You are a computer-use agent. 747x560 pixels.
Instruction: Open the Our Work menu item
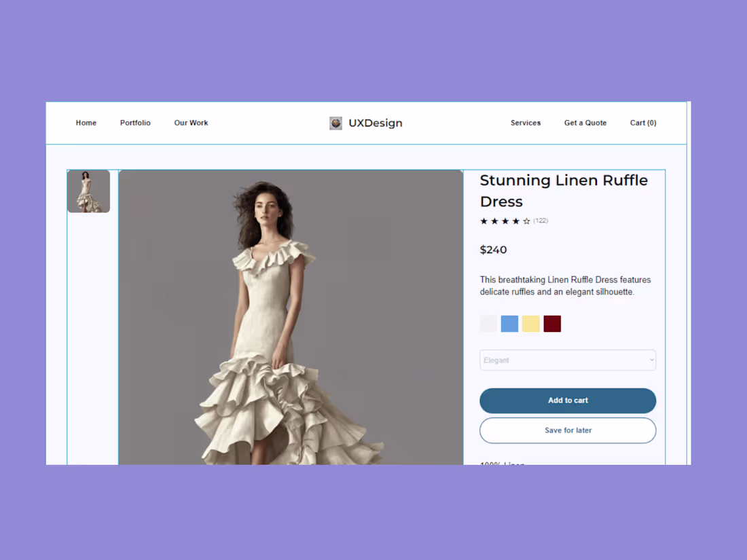click(191, 123)
